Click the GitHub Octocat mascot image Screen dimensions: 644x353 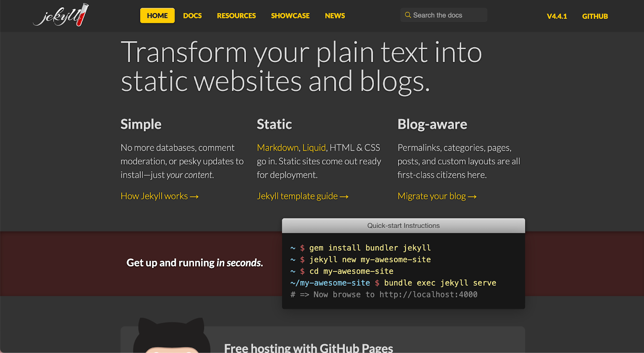pos(171,336)
